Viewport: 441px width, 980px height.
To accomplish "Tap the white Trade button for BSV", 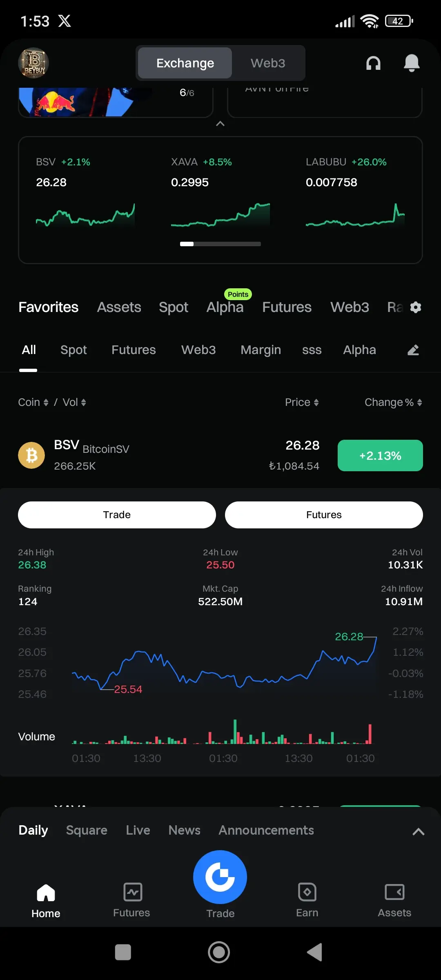I will point(117,515).
